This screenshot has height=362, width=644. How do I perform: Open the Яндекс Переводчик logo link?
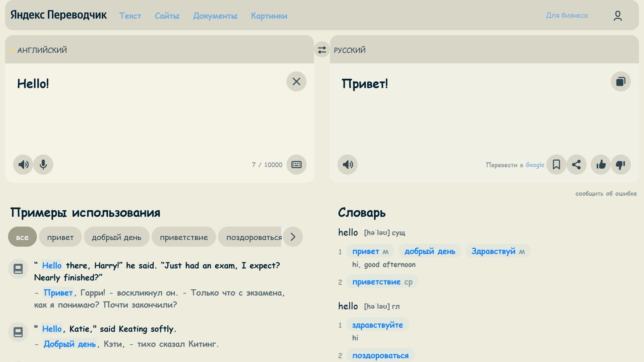coord(58,15)
